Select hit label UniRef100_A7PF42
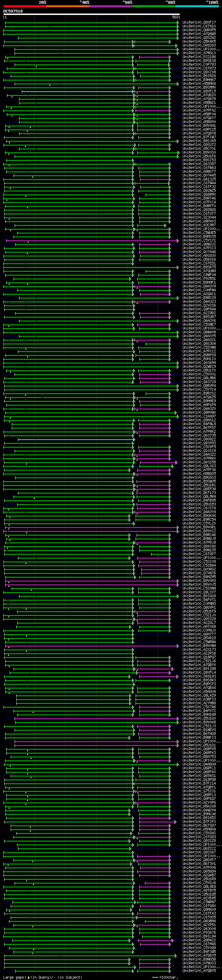The width and height of the screenshot is (222, 980). click(199, 110)
